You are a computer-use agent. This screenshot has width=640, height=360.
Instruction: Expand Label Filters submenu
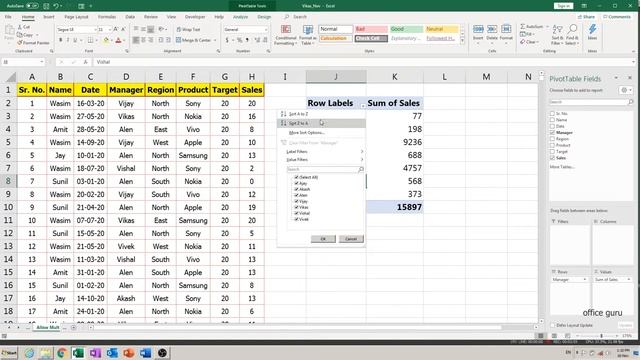pyautogui.click(x=322, y=151)
